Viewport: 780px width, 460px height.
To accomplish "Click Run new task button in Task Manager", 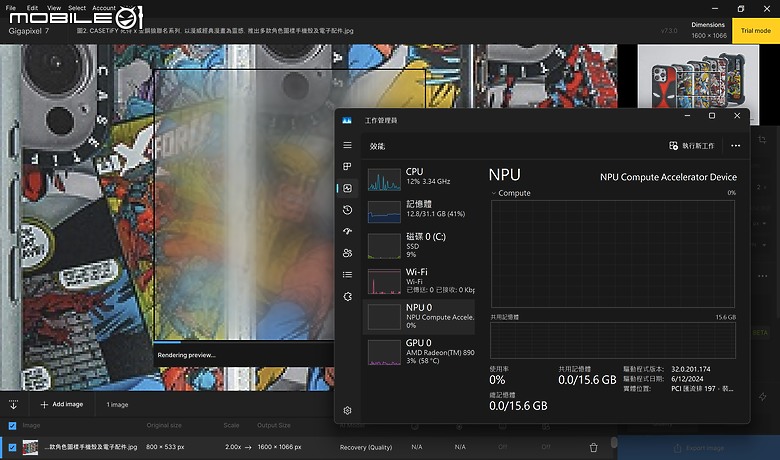I will click(691, 146).
